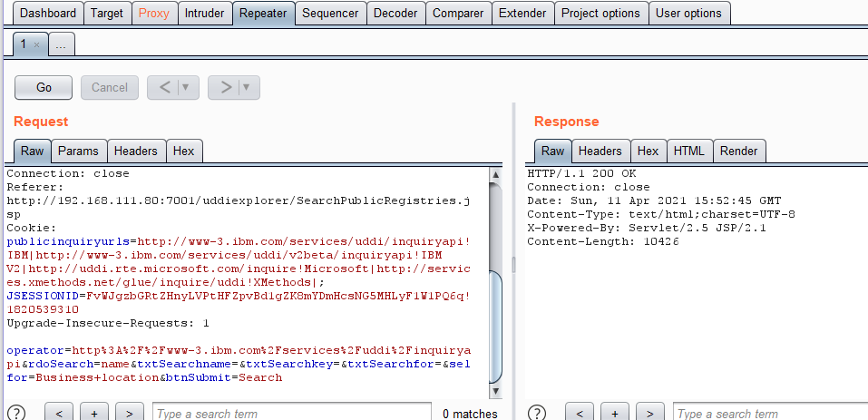Viewport: 868px width, 420px height.
Task: Click the JSESSIONID cookie name
Action: [44, 296]
